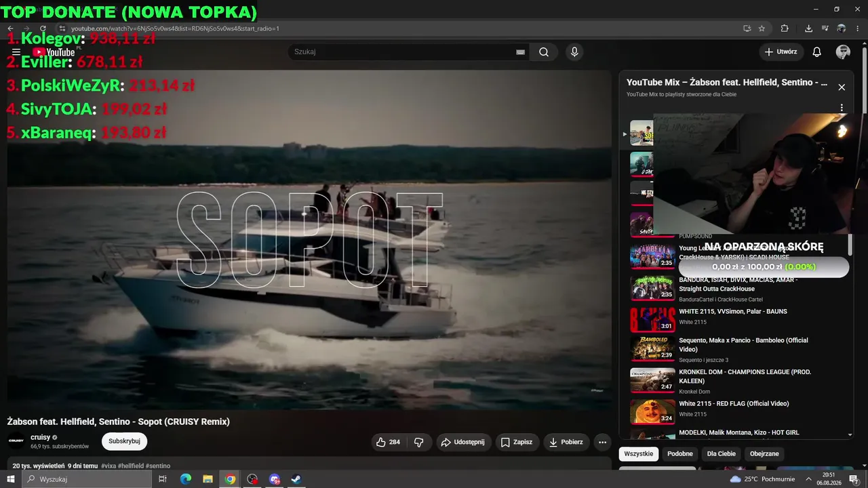The image size is (868, 488).
Task: Select the Obejrzane filter chip
Action: click(x=764, y=453)
